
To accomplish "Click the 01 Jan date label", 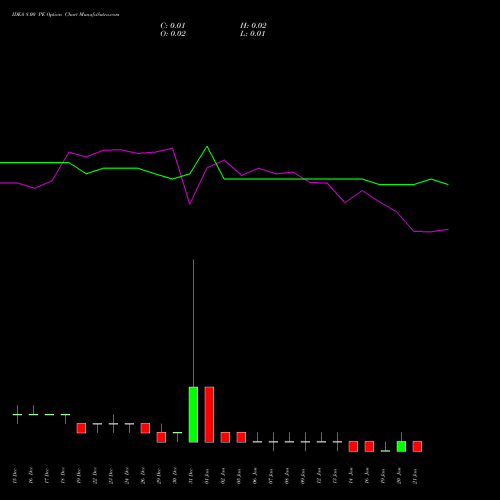I will point(207,476).
